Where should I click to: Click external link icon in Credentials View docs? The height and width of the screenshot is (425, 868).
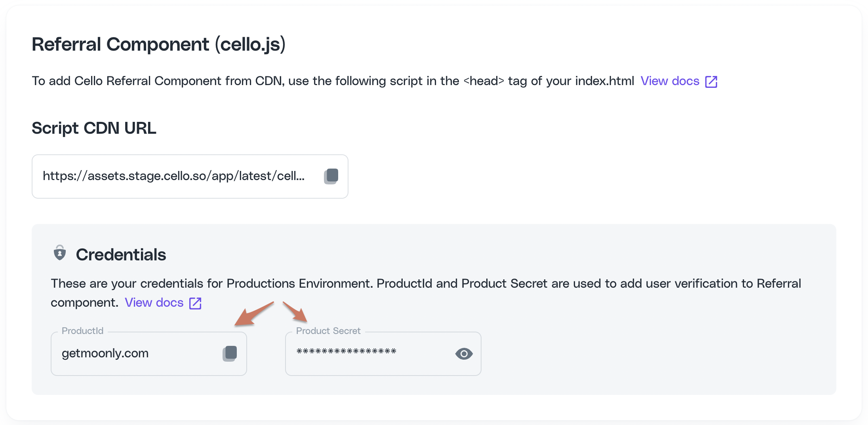point(195,303)
